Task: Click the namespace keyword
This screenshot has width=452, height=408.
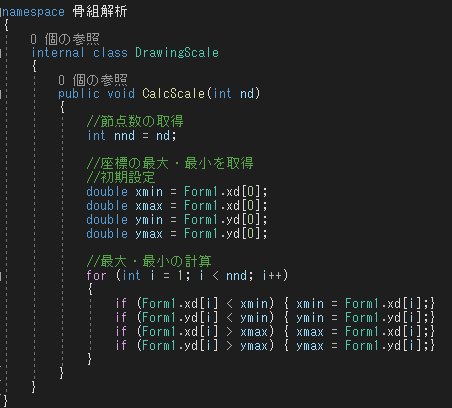Action: [x=33, y=12]
